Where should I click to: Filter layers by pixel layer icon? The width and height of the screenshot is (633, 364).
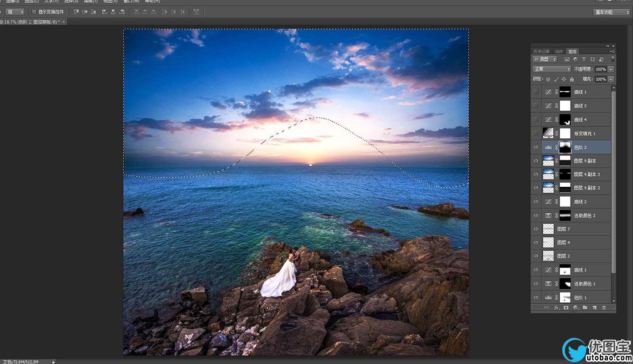pos(567,59)
